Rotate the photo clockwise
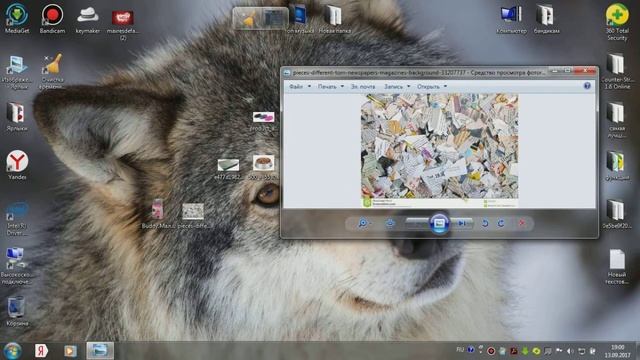Image resolution: width=640 pixels, height=360 pixels. click(x=501, y=223)
